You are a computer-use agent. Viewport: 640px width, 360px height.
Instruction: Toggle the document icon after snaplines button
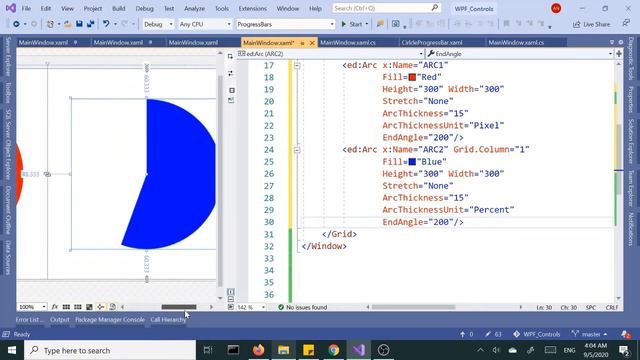point(112,307)
